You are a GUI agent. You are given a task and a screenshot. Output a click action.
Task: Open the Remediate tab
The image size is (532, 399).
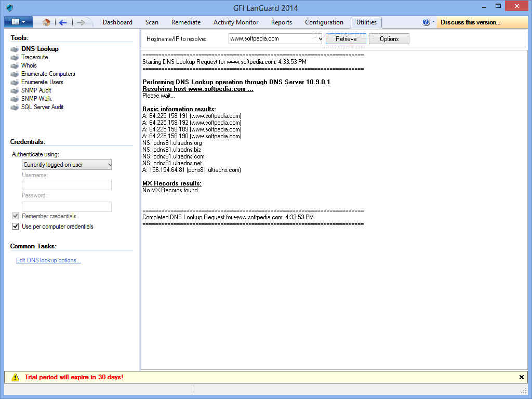click(186, 22)
